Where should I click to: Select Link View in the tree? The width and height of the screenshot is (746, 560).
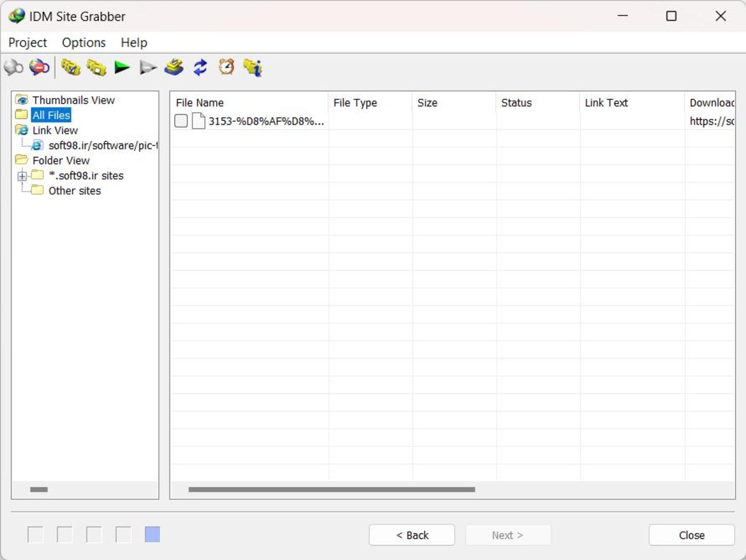(55, 130)
